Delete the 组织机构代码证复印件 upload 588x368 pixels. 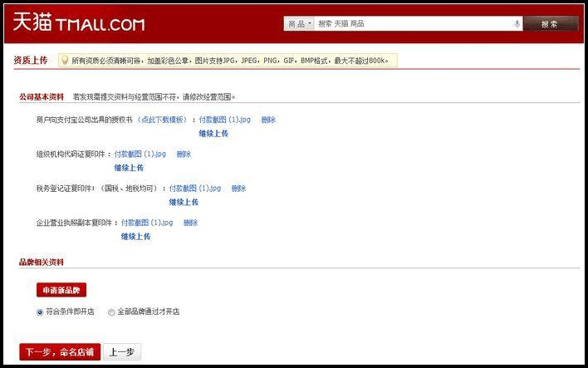point(184,154)
